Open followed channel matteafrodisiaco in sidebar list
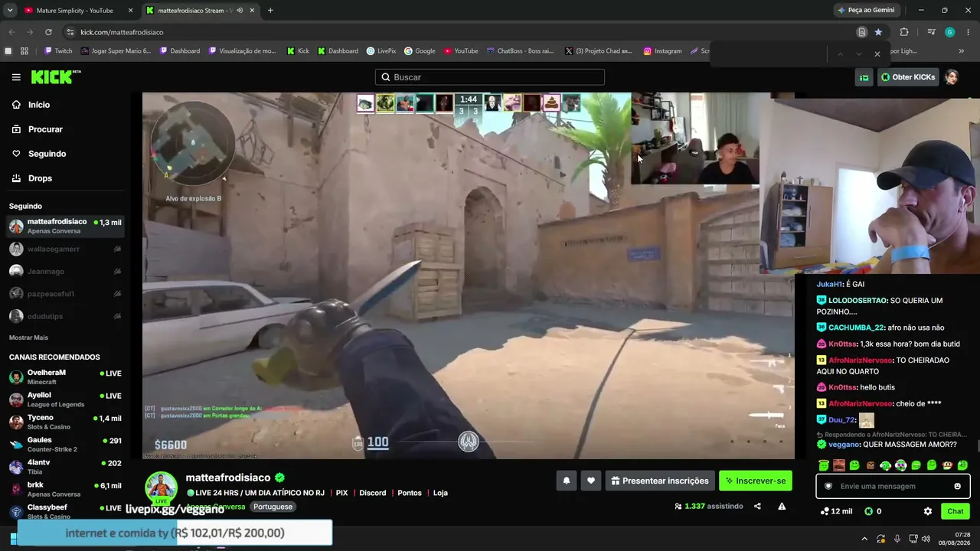The image size is (980, 551). tap(65, 227)
